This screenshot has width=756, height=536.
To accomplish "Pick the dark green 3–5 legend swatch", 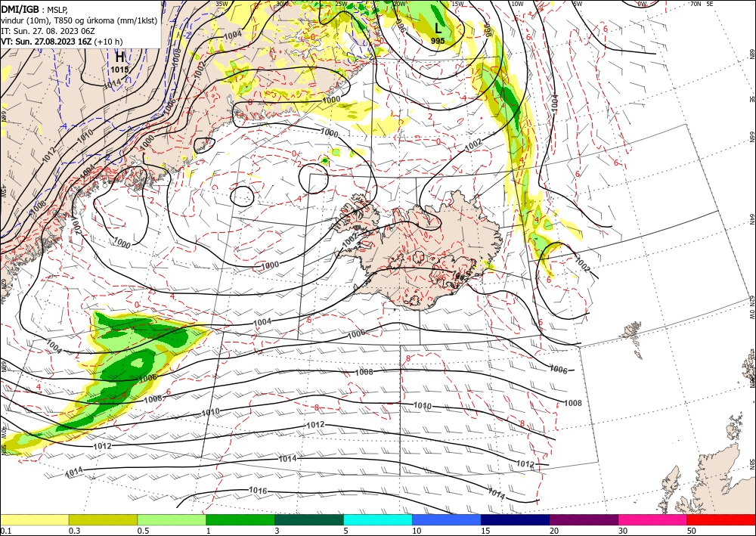I will click(x=309, y=519).
